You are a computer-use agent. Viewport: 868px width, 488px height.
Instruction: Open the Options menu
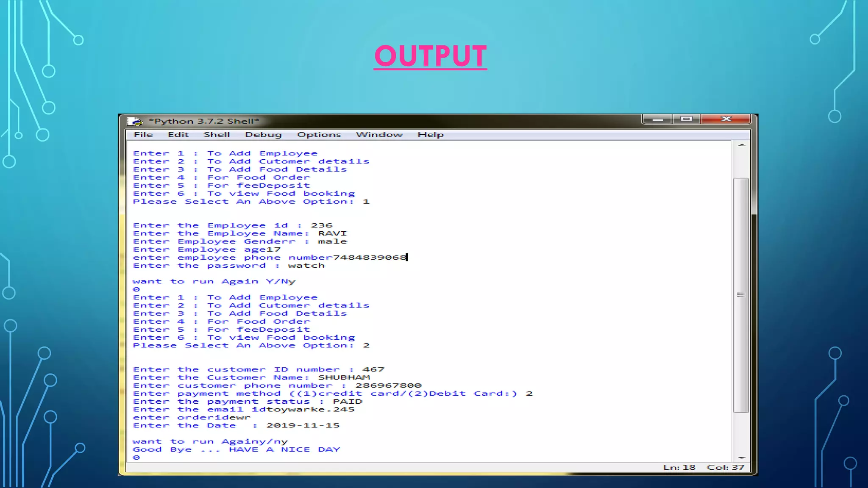tap(319, 135)
